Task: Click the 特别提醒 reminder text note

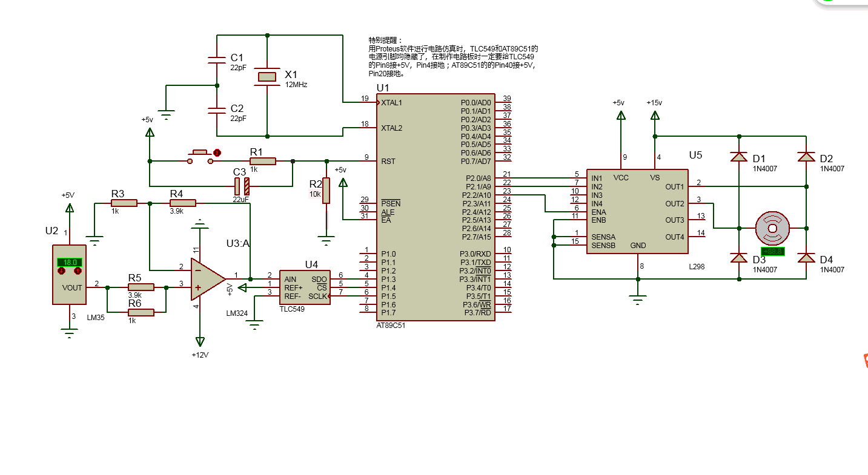Action: point(451,54)
